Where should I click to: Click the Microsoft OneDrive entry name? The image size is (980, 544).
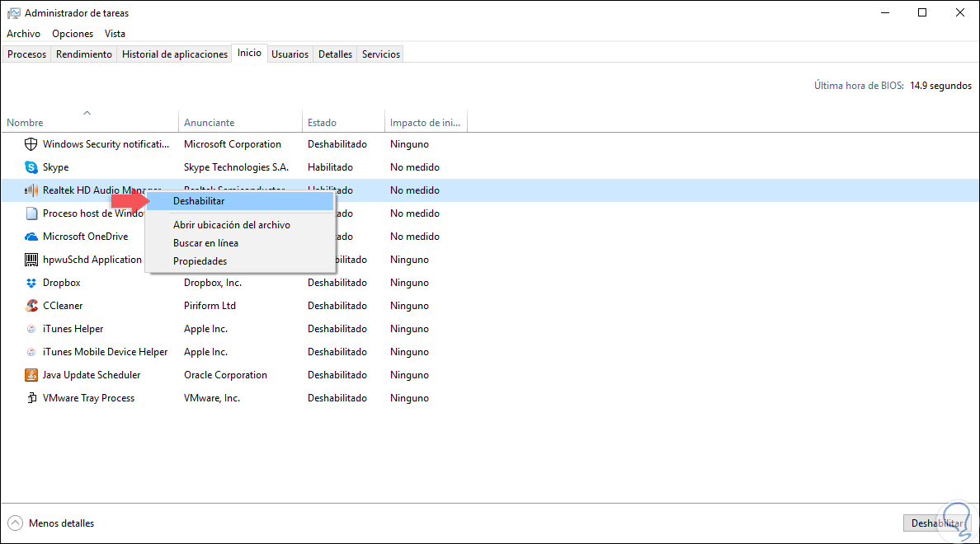pyautogui.click(x=85, y=237)
